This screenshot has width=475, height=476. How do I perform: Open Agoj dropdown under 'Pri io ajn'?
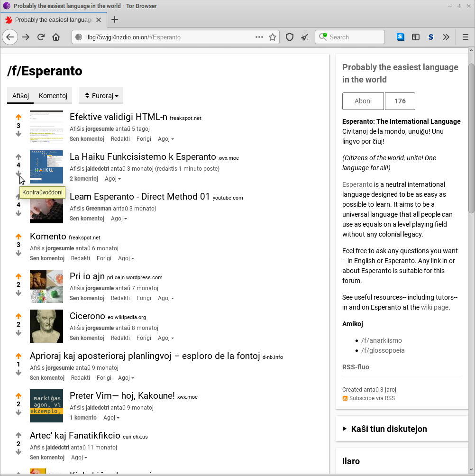(165, 298)
